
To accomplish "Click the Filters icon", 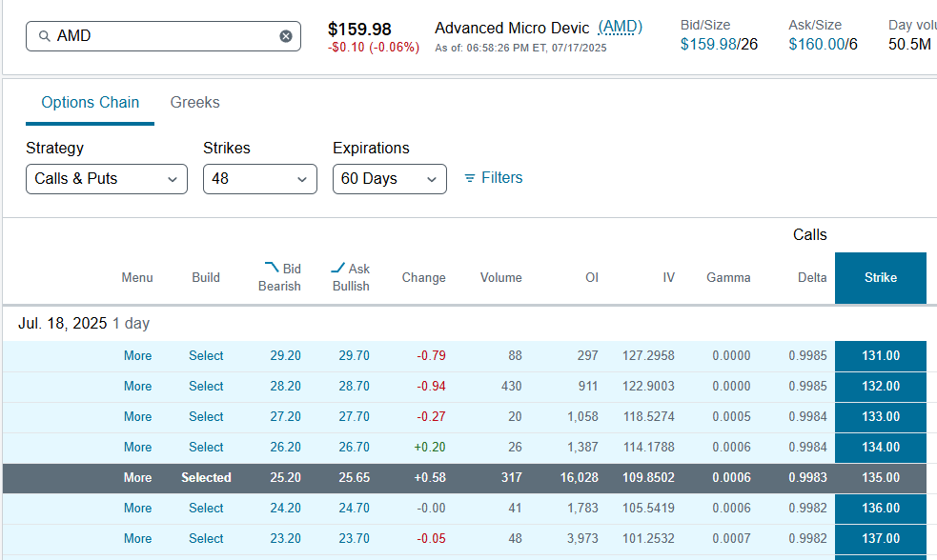I will coord(470,178).
